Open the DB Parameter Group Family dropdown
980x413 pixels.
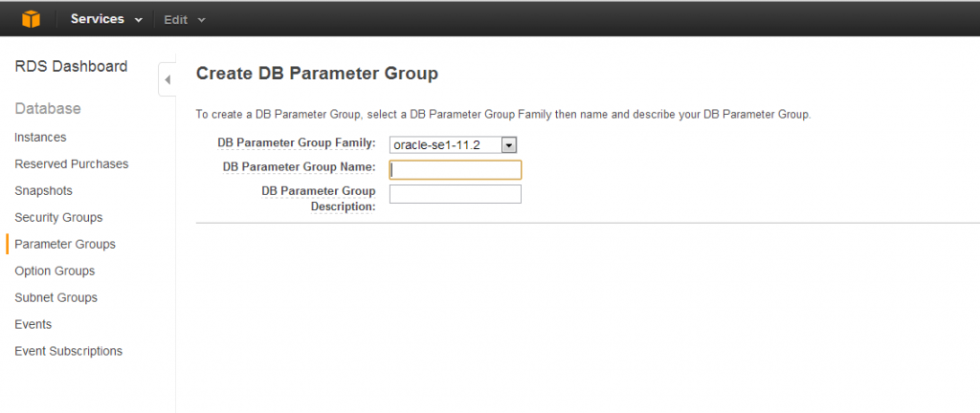[x=453, y=145]
